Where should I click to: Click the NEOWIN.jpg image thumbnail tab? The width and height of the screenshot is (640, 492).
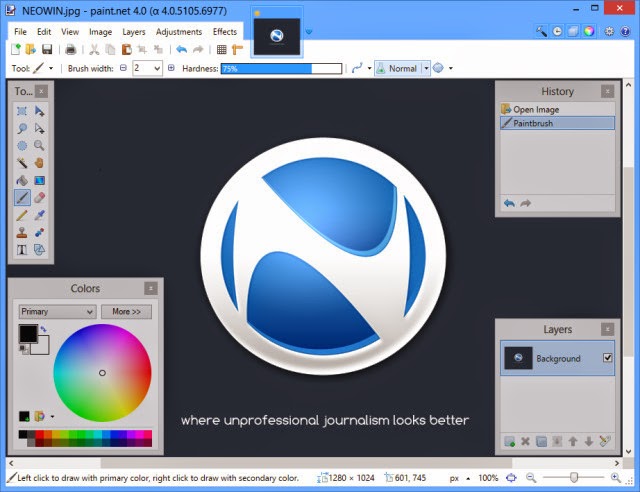277,36
